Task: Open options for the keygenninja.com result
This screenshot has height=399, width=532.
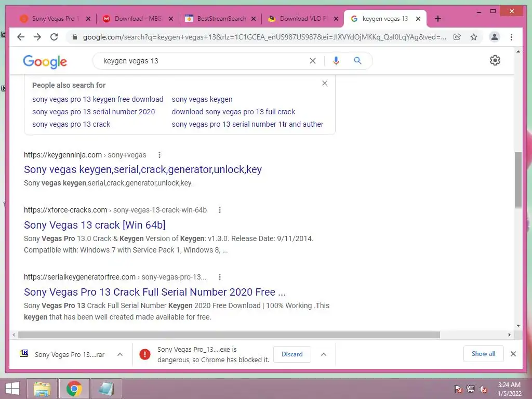Action: coord(159,155)
